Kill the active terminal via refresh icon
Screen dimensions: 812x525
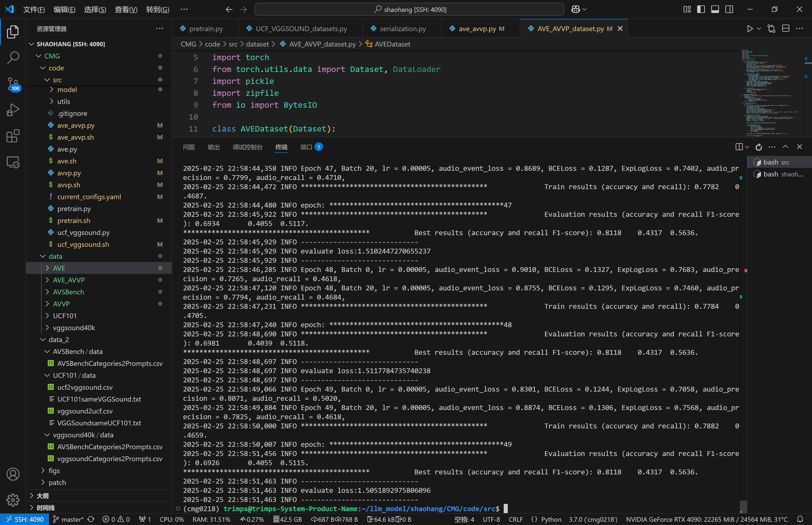(x=758, y=147)
